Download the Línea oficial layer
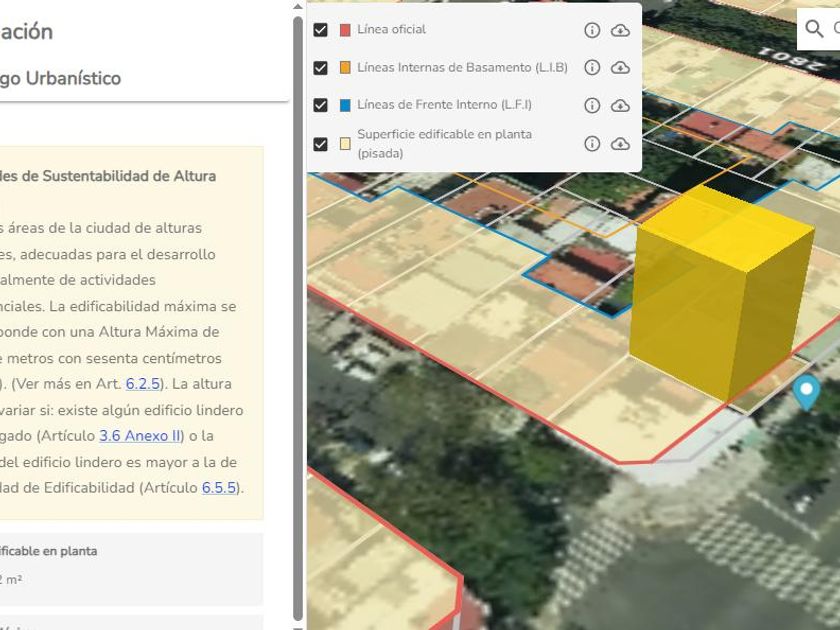 tap(620, 30)
